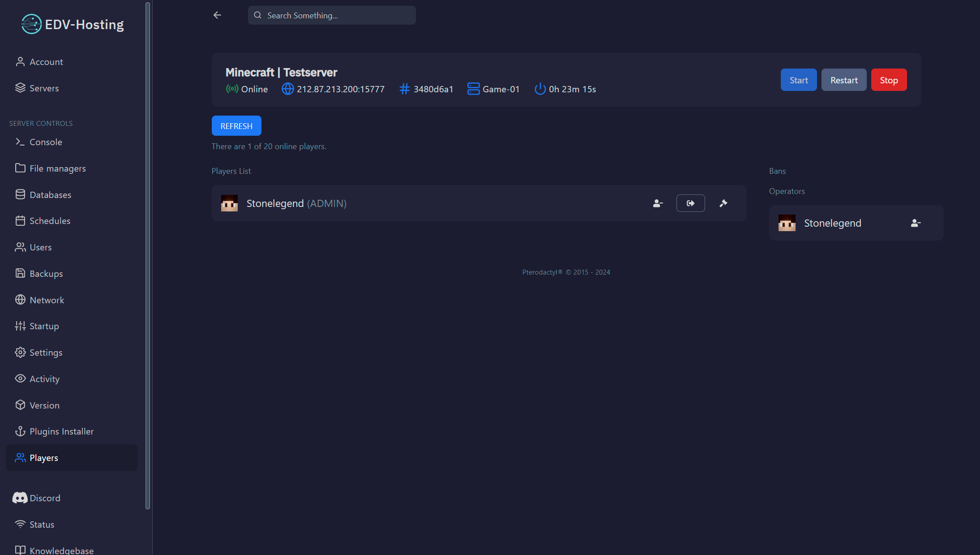
Task: Click the Discord logo icon
Action: (20, 498)
